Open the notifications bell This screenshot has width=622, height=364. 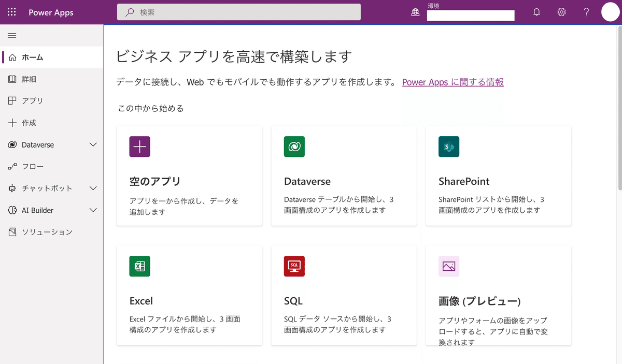click(x=536, y=12)
